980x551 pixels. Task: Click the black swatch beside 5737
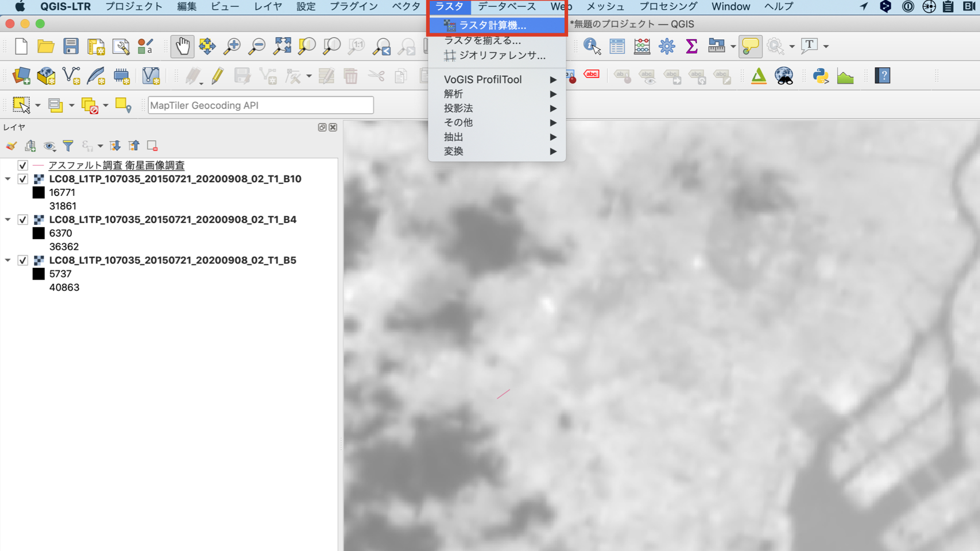pos(39,274)
